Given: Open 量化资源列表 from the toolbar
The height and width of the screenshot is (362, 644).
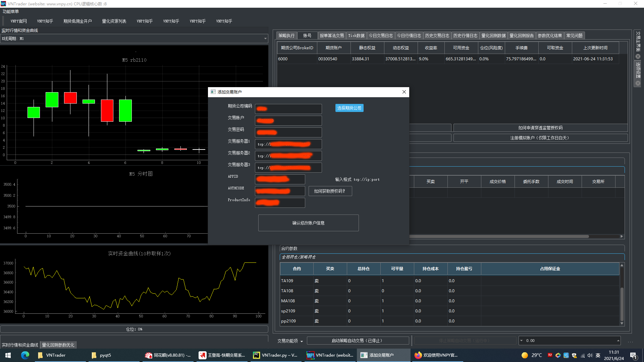Looking at the screenshot, I should click(x=114, y=21).
